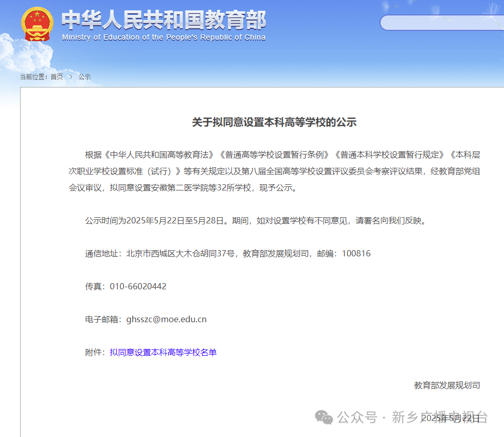
Task: Click the article title 关于拟同意设置本科高等学校的公示
Action: pyautogui.click(x=274, y=123)
